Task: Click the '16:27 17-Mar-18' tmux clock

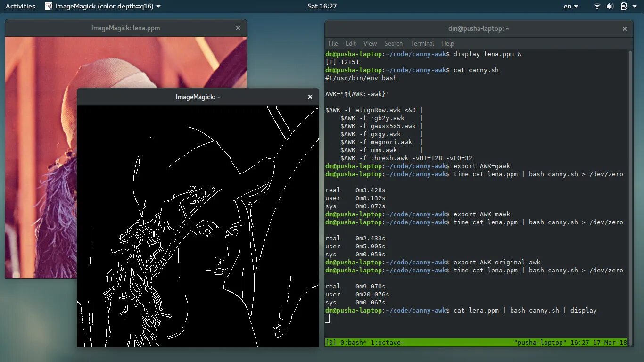Action: tap(599, 342)
